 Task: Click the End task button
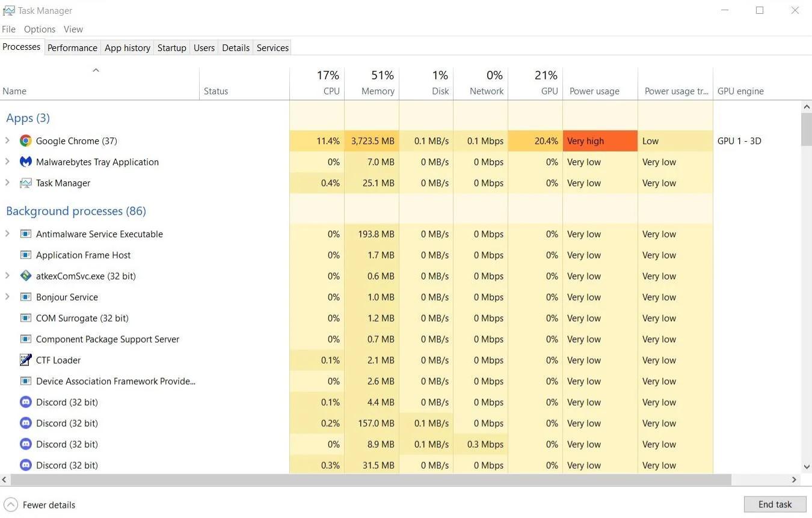[775, 504]
